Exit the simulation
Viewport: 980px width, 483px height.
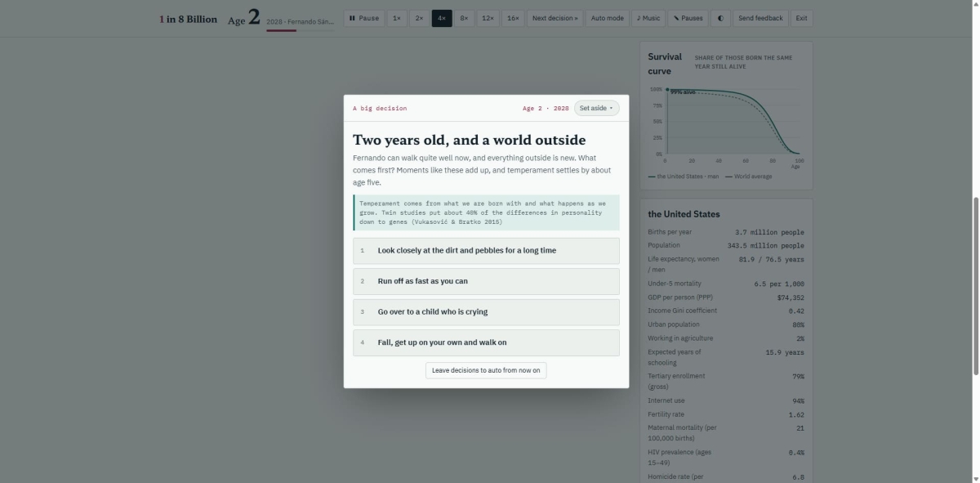(802, 18)
